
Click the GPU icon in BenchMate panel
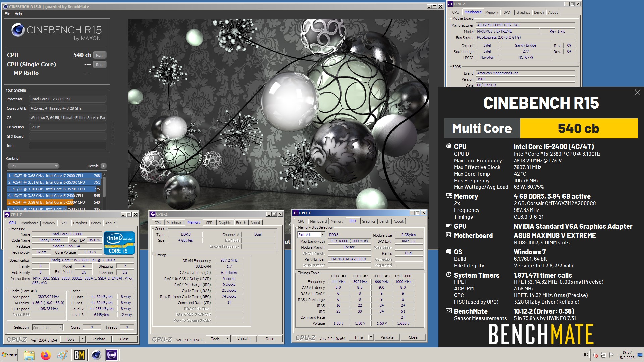point(449,226)
